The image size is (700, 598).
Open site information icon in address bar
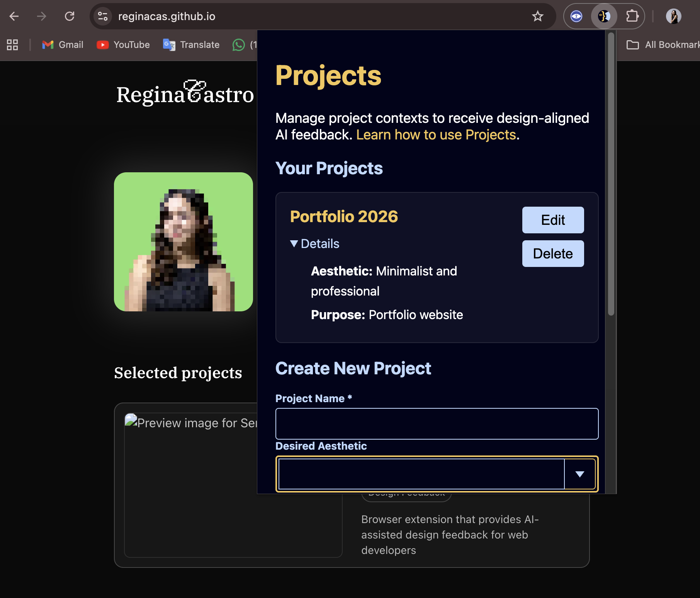tap(103, 16)
